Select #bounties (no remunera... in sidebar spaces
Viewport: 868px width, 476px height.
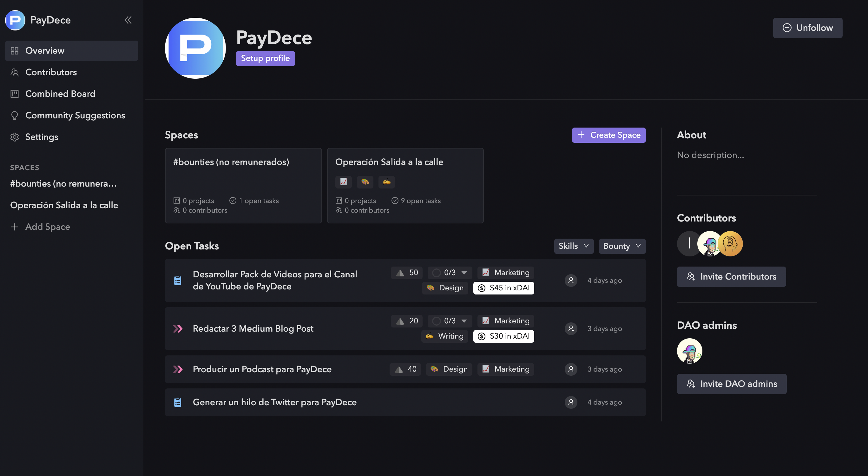(63, 183)
